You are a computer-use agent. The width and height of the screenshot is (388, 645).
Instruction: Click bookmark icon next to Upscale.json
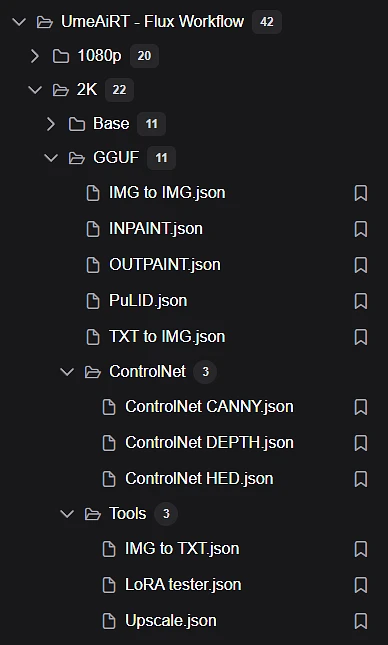click(361, 621)
